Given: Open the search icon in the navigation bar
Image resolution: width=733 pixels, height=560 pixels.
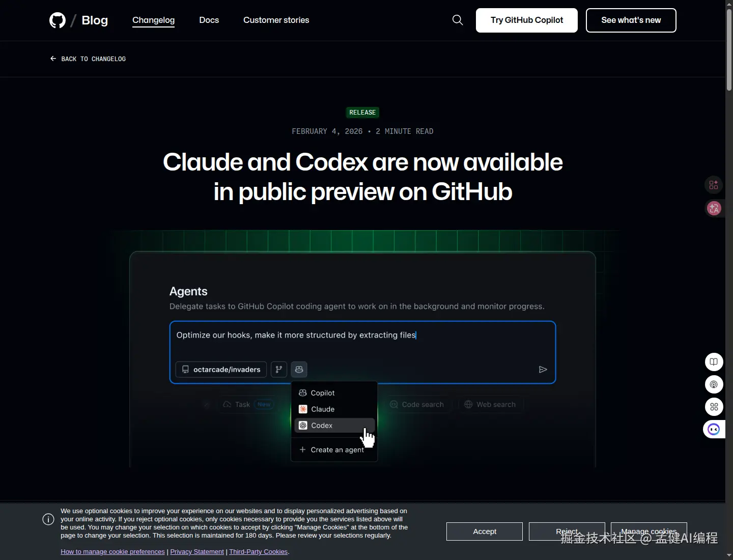Looking at the screenshot, I should coord(457,20).
